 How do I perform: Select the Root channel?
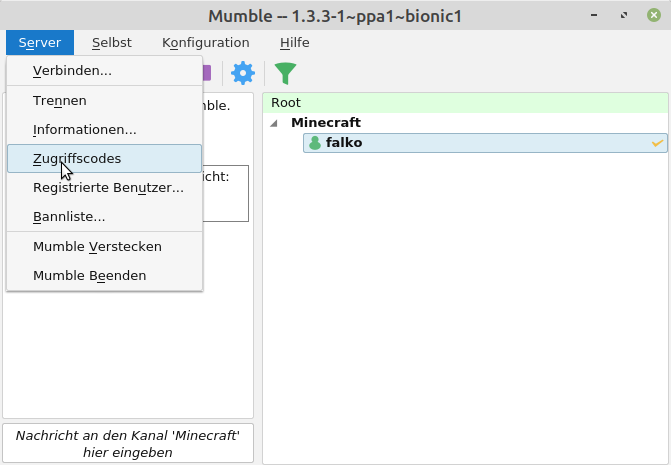[286, 103]
